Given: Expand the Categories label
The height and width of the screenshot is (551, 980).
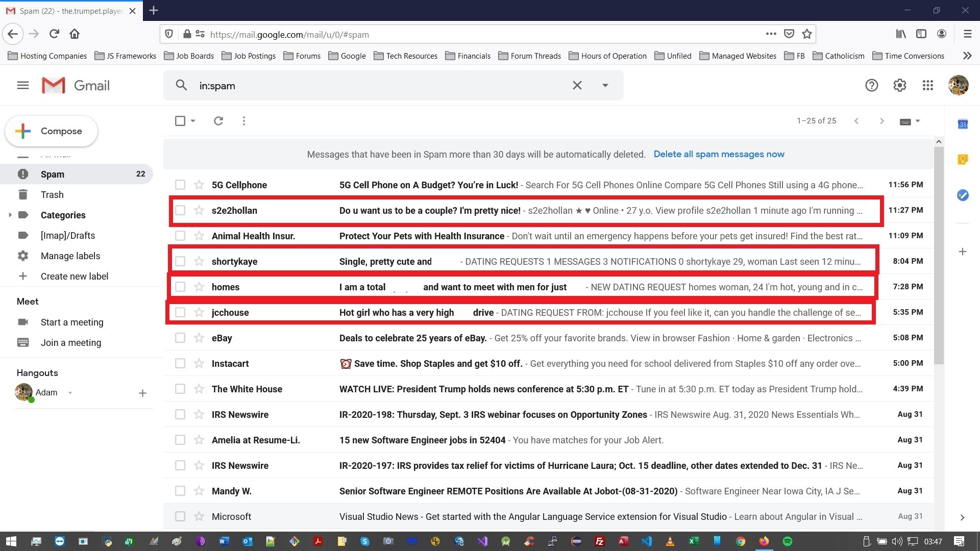Looking at the screenshot, I should (x=10, y=215).
